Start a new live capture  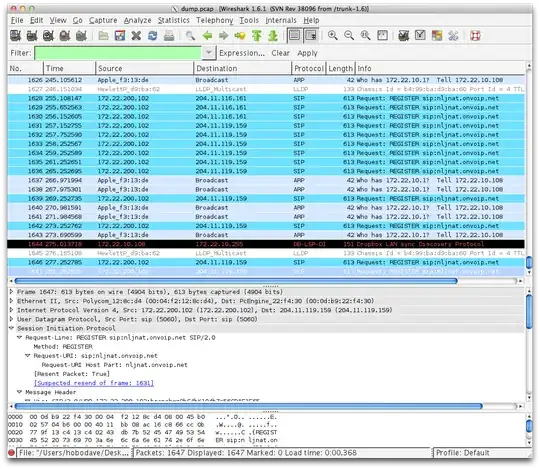pos(48,35)
